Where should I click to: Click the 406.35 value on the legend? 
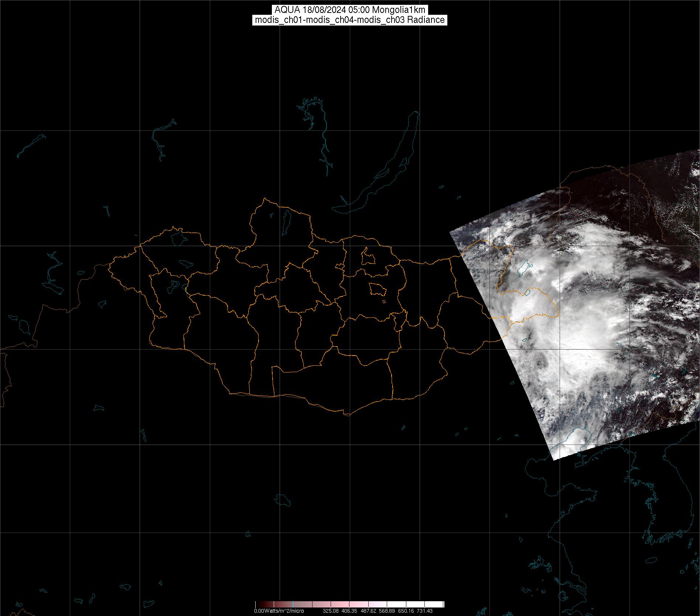pyautogui.click(x=349, y=611)
